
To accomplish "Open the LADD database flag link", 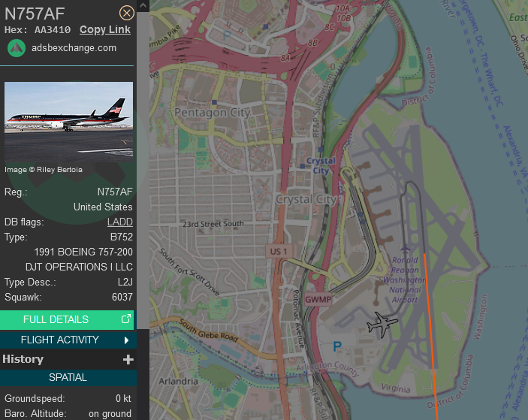I will point(120,222).
